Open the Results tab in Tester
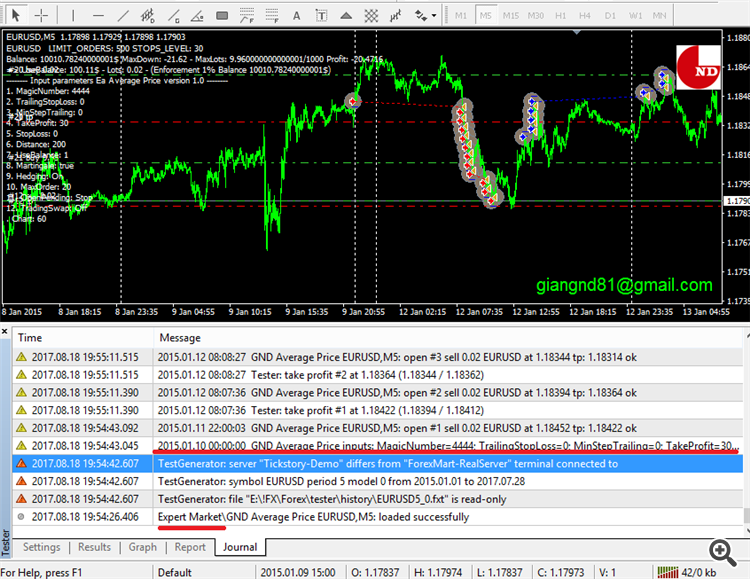Viewport: 750px width, 579px height. pos(94,547)
